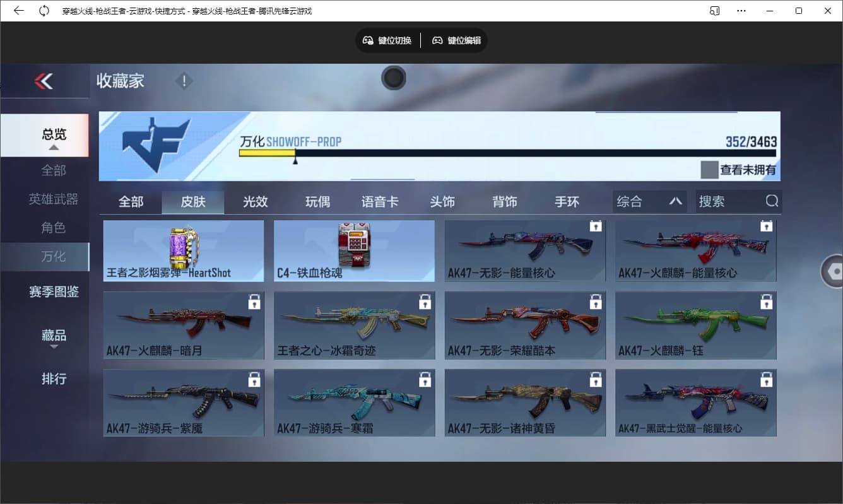The width and height of the screenshot is (843, 504).
Task: Expand the 藏品 section in the sidebar
Action: pyautogui.click(x=54, y=335)
